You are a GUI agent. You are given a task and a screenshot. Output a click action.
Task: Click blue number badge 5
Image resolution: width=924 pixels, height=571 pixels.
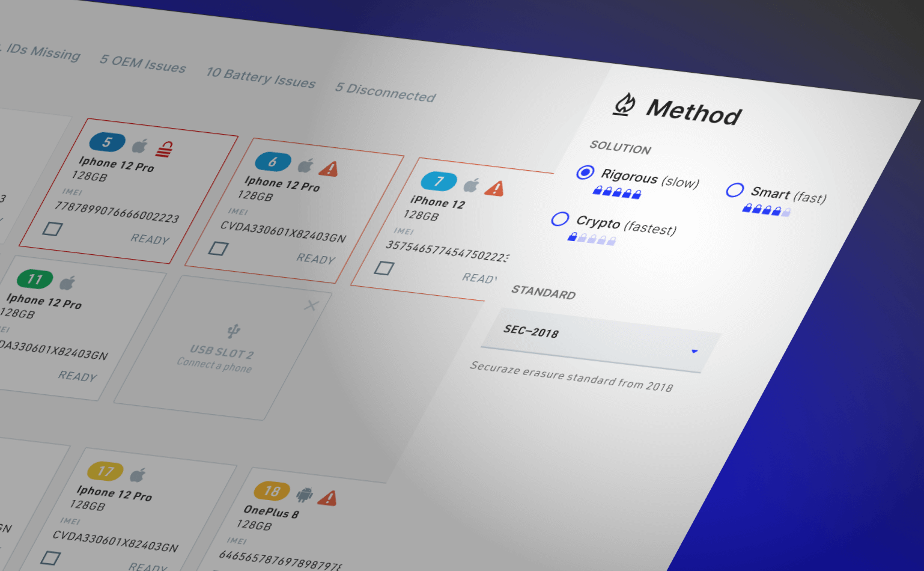point(107,142)
